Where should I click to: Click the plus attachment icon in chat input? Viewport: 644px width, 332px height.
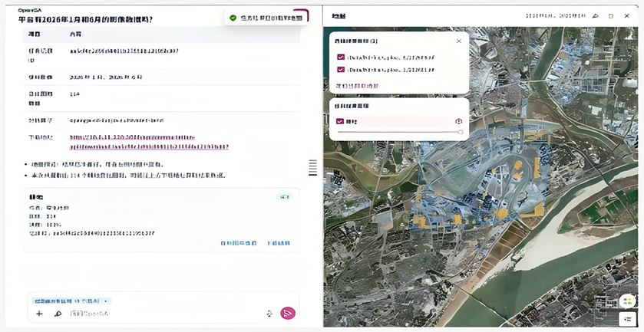pyautogui.click(x=39, y=314)
